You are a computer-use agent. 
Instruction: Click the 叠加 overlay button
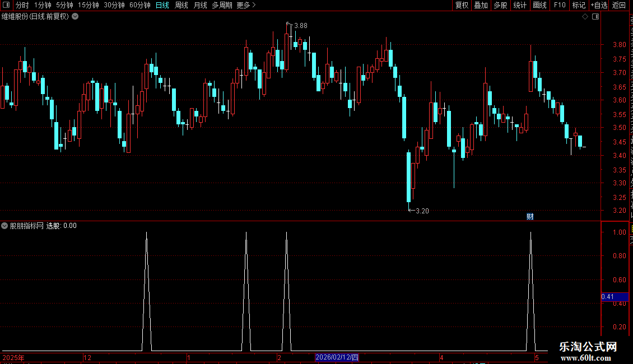click(x=481, y=5)
